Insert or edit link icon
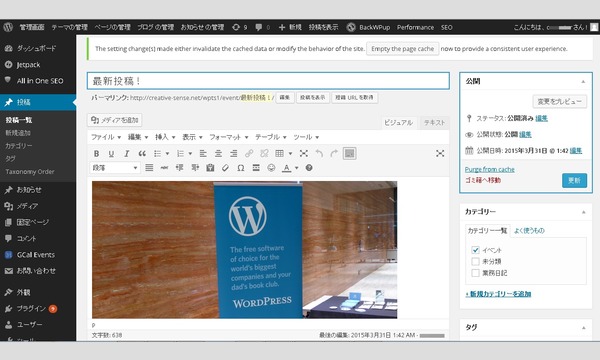 (249, 153)
